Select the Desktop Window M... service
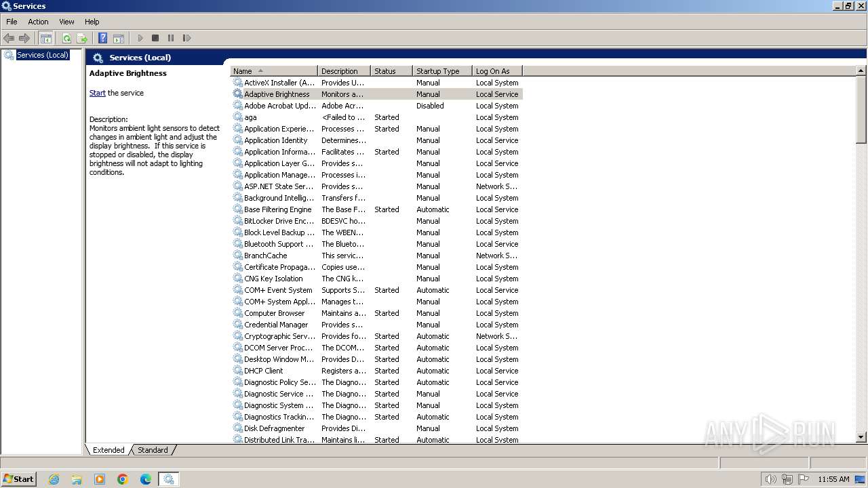868x488 pixels. coord(279,359)
